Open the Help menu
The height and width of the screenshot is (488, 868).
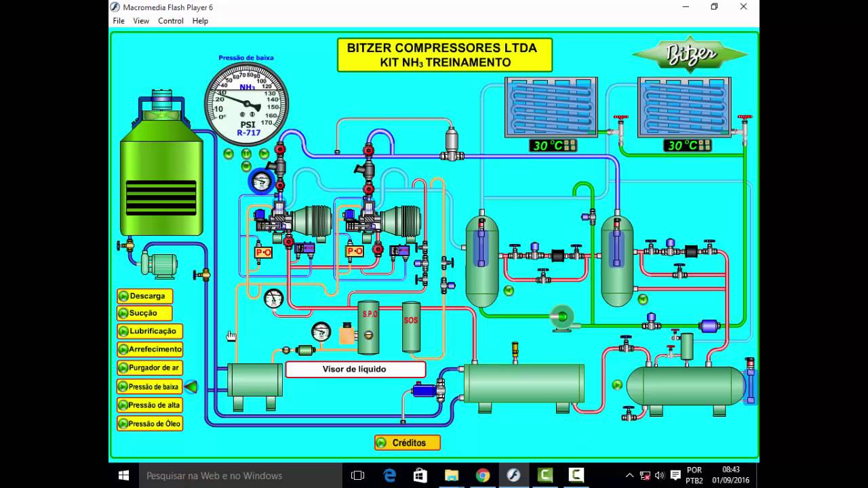(200, 21)
